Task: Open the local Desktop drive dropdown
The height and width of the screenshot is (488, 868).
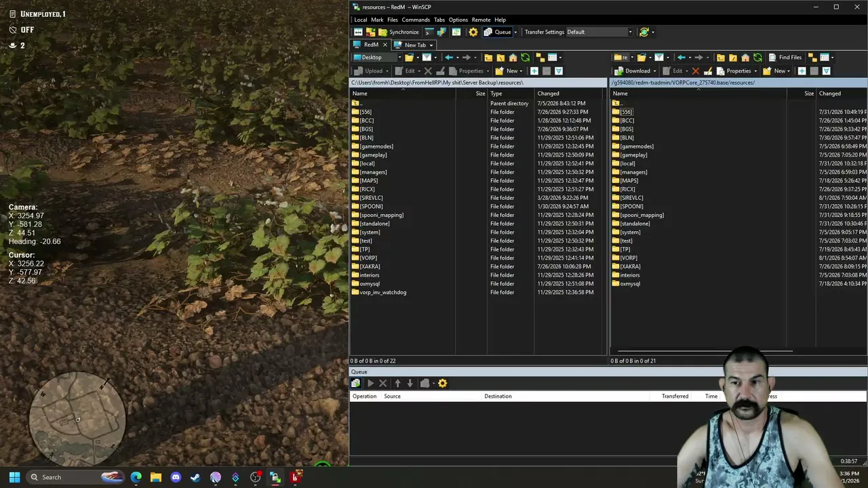Action: coord(377,58)
